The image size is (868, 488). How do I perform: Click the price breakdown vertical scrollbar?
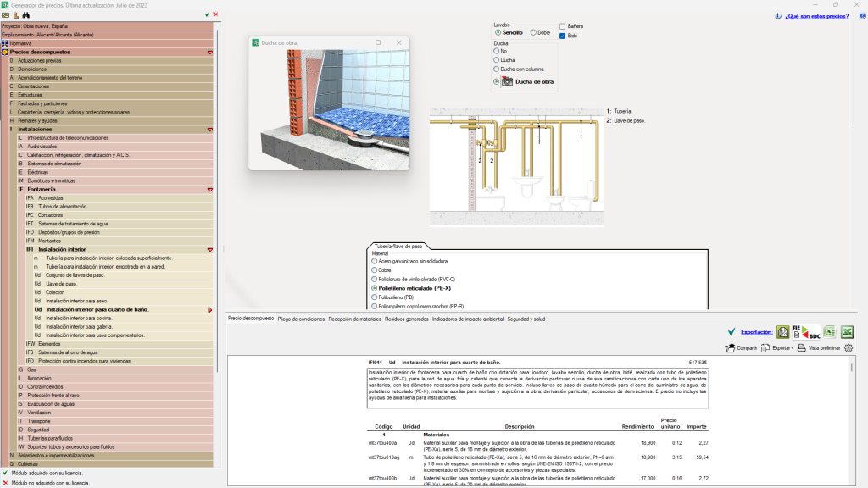click(851, 367)
